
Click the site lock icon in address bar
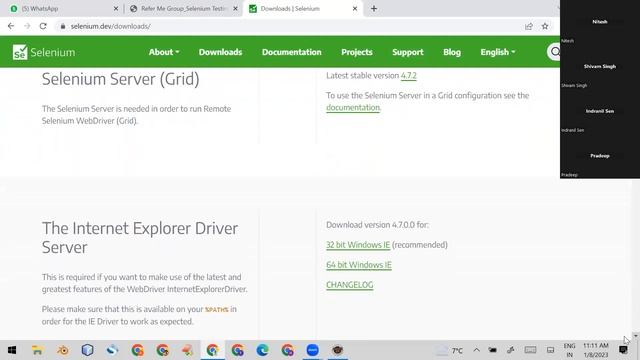(62, 26)
